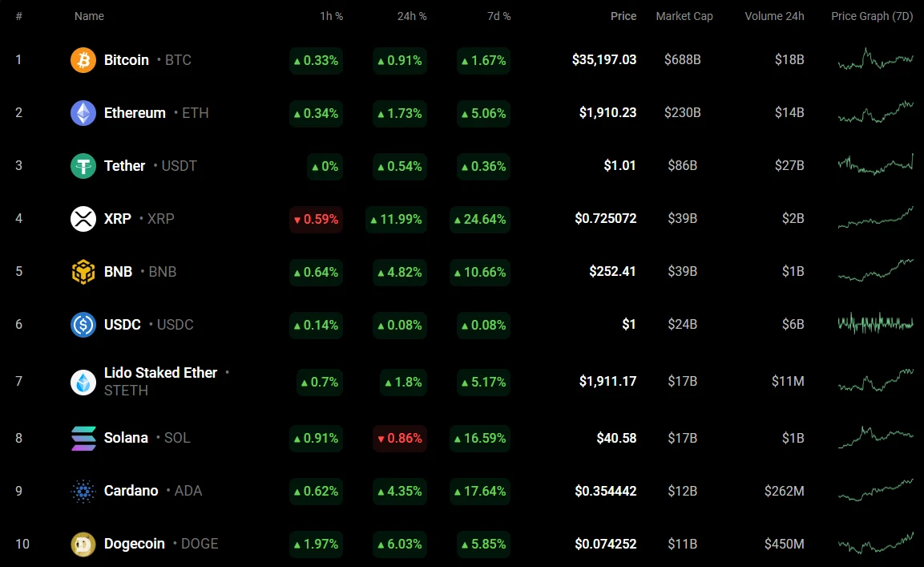Screen dimensions: 924x567
Task: Sort table by Name column header
Action: 89,16
